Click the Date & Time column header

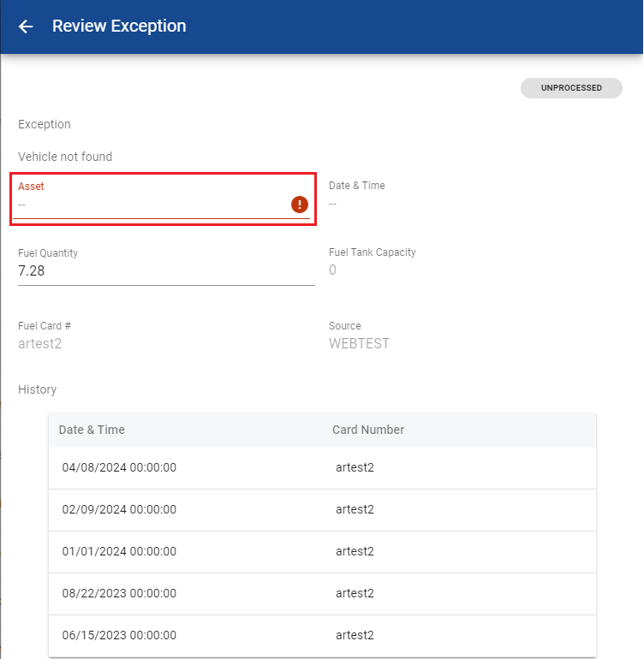pyautogui.click(x=92, y=430)
